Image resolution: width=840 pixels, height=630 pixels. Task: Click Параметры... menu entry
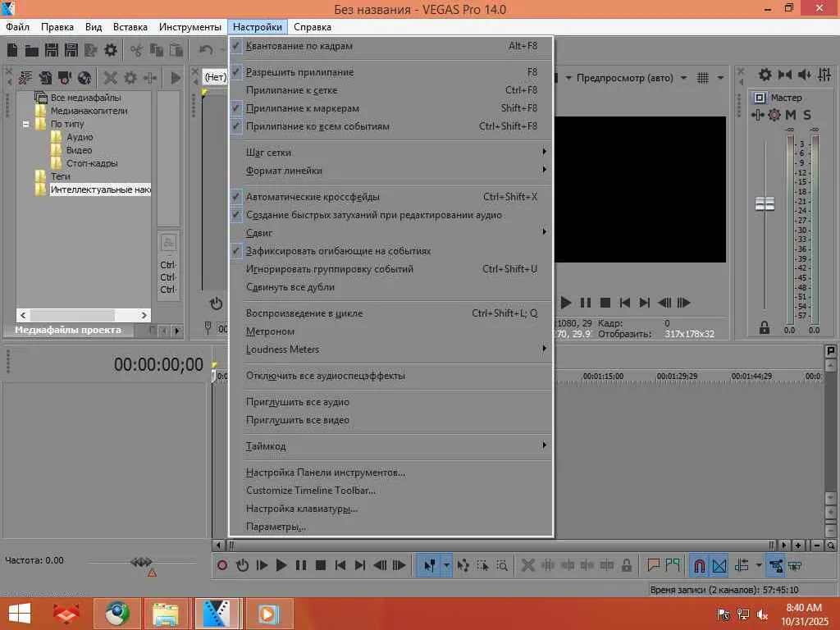[x=391, y=527]
